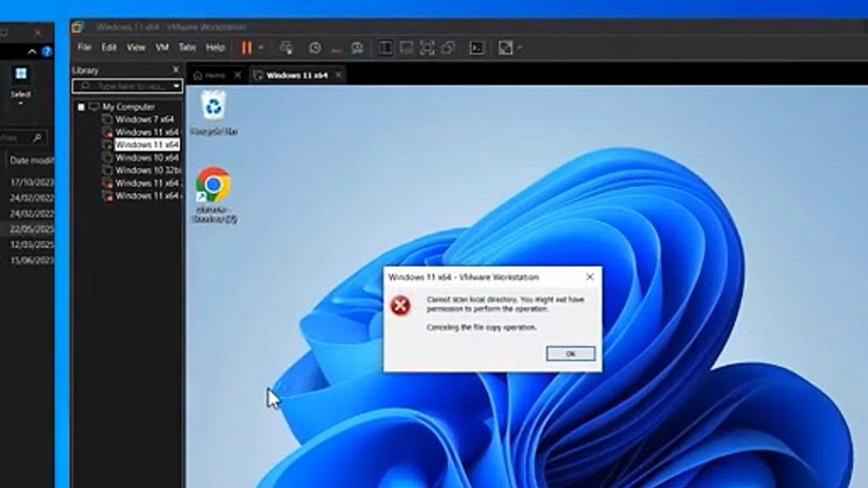This screenshot has height=488, width=868.
Task: Close the Windows 11 x64 tab
Action: pyautogui.click(x=338, y=75)
